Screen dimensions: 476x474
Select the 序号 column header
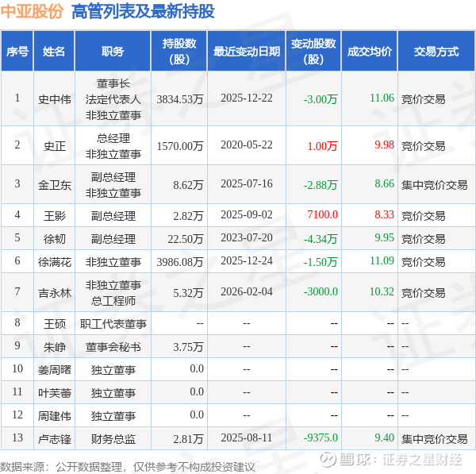(x=17, y=51)
